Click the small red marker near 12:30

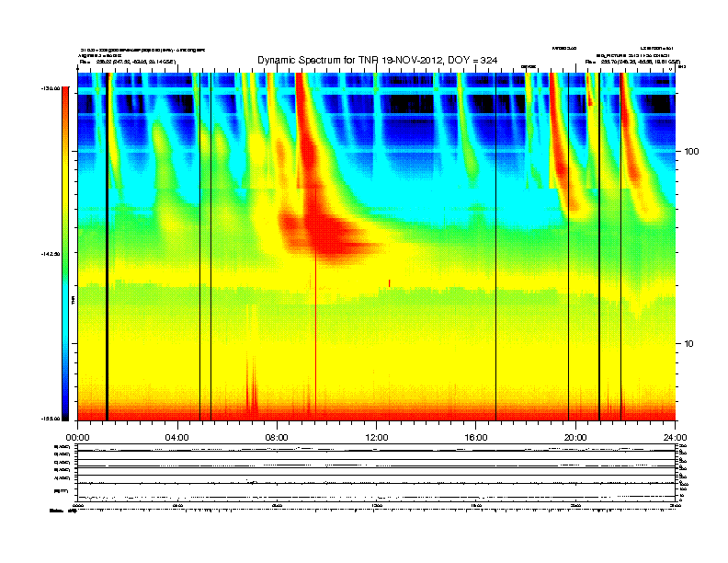pos(390,283)
